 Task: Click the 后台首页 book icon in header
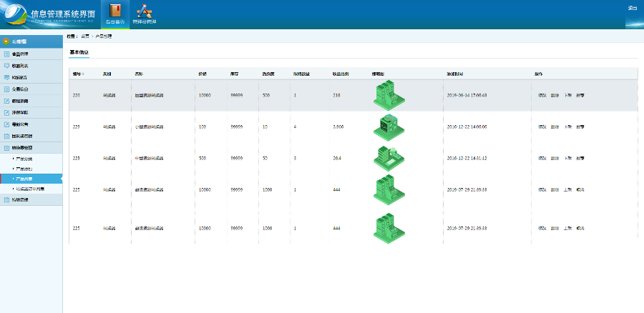(114, 11)
